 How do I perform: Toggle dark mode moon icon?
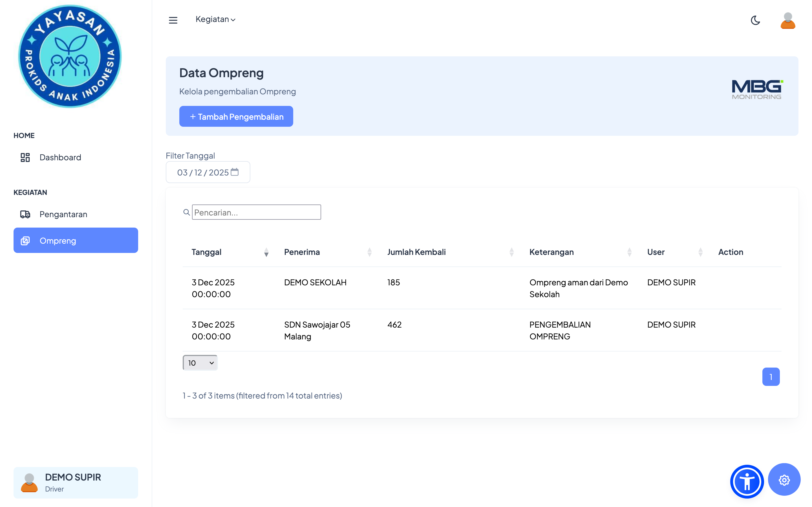(x=755, y=20)
